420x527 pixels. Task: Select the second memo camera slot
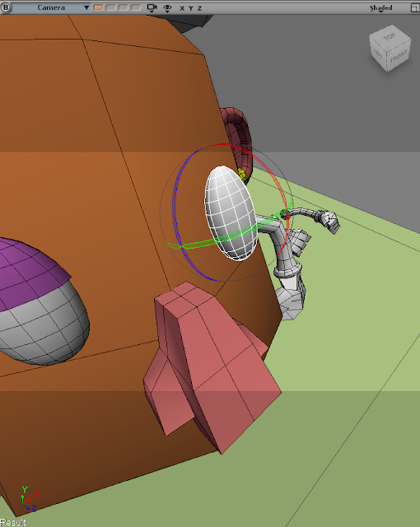pyautogui.click(x=111, y=7)
